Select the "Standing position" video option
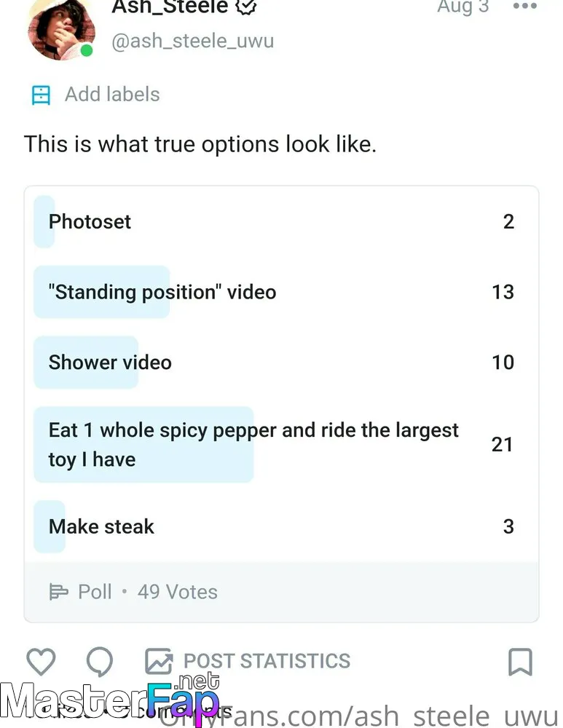Screen dimensions: 563x728 pos(281,292)
